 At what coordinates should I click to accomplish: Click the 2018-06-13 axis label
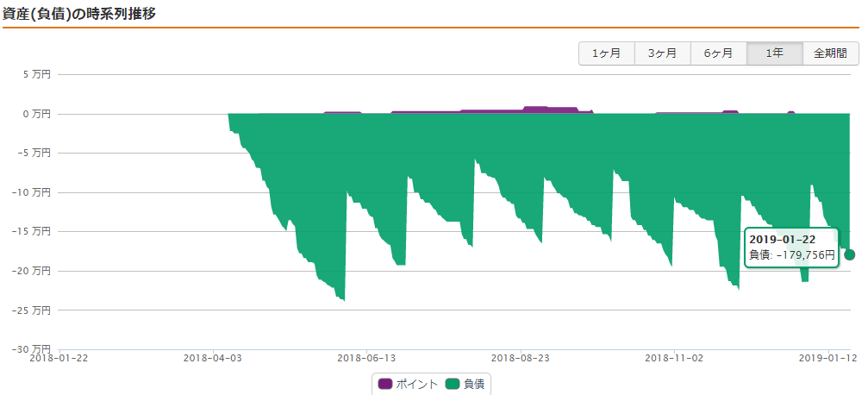click(366, 358)
